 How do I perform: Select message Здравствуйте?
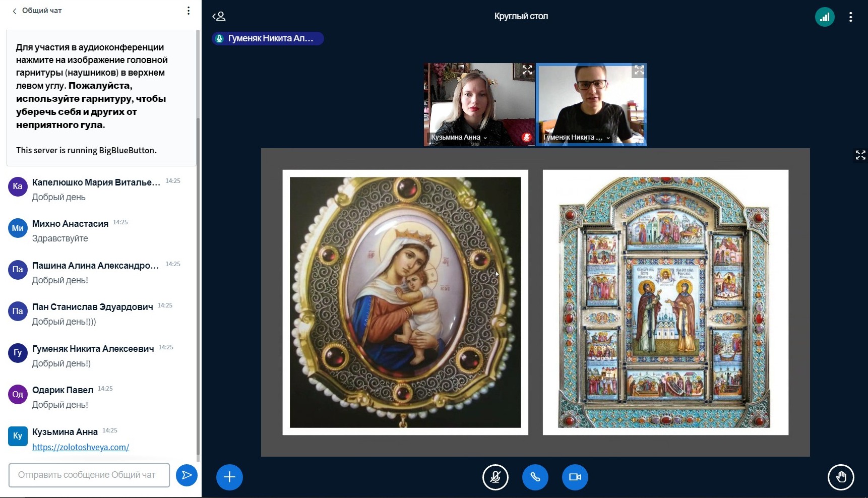click(60, 238)
